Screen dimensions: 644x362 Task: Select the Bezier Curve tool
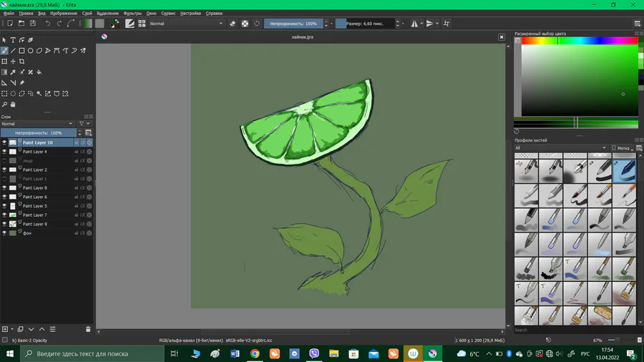point(57,51)
